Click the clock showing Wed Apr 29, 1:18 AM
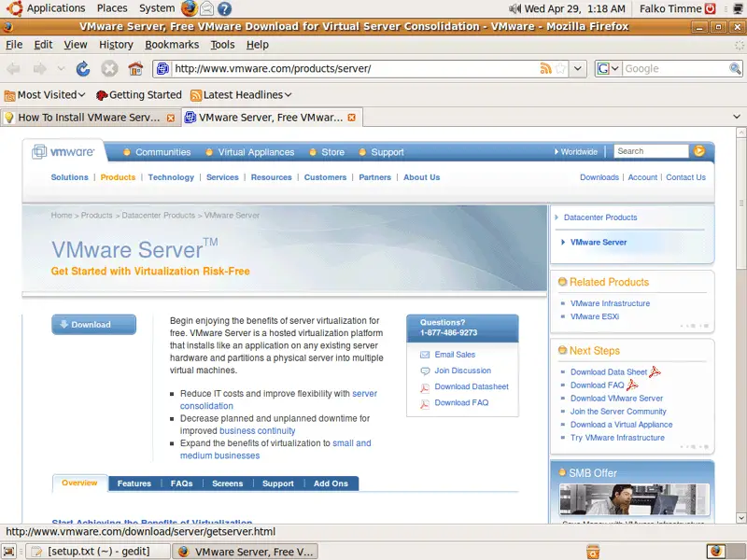 click(x=574, y=8)
